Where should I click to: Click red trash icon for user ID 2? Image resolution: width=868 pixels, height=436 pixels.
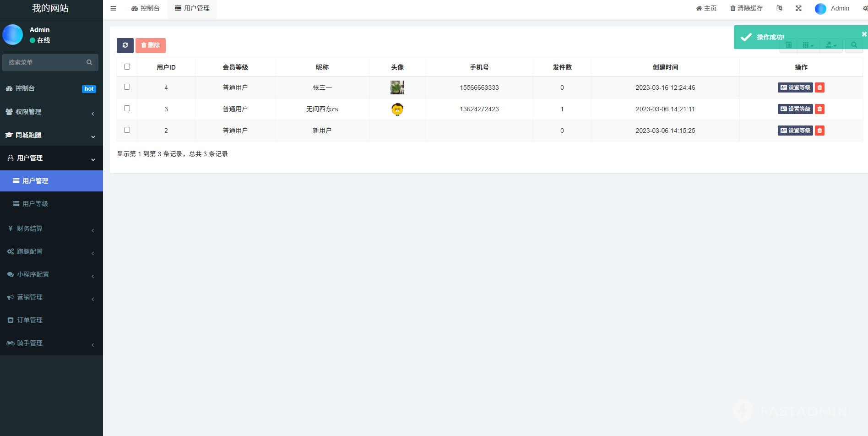[819, 131]
